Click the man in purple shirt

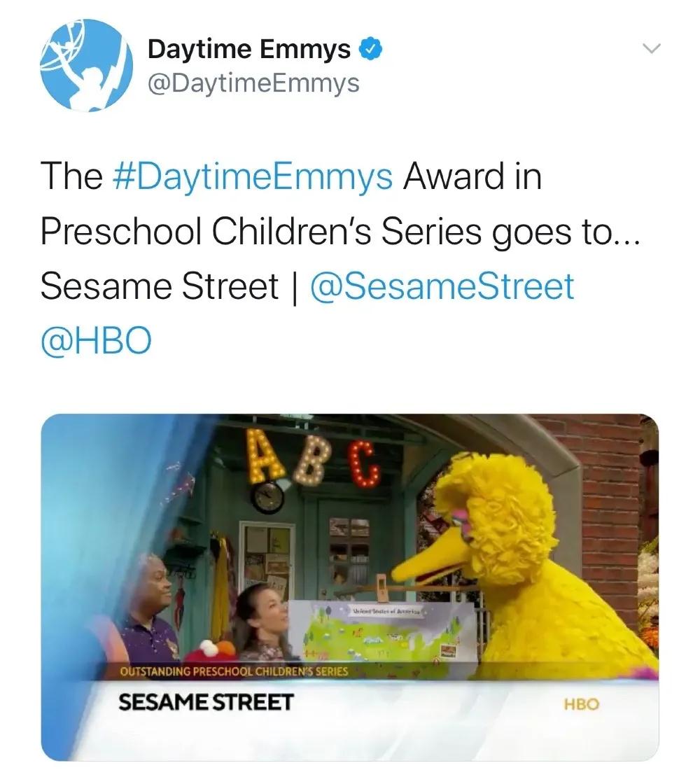[x=145, y=610]
